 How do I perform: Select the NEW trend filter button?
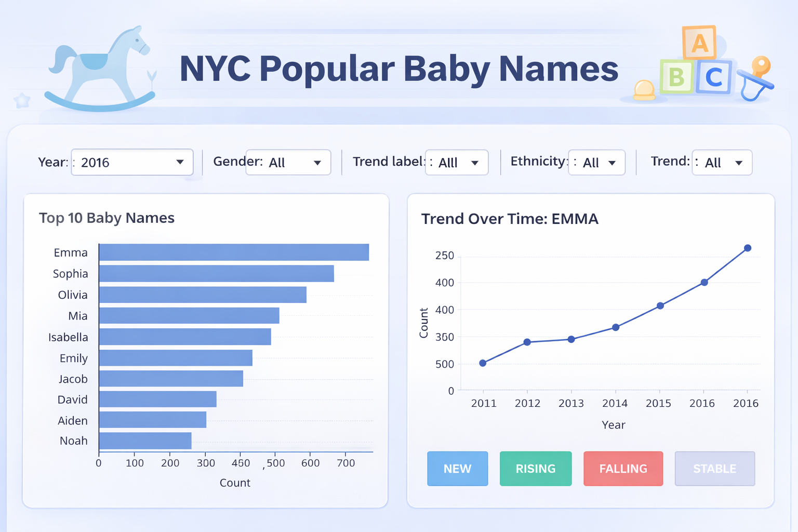457,469
